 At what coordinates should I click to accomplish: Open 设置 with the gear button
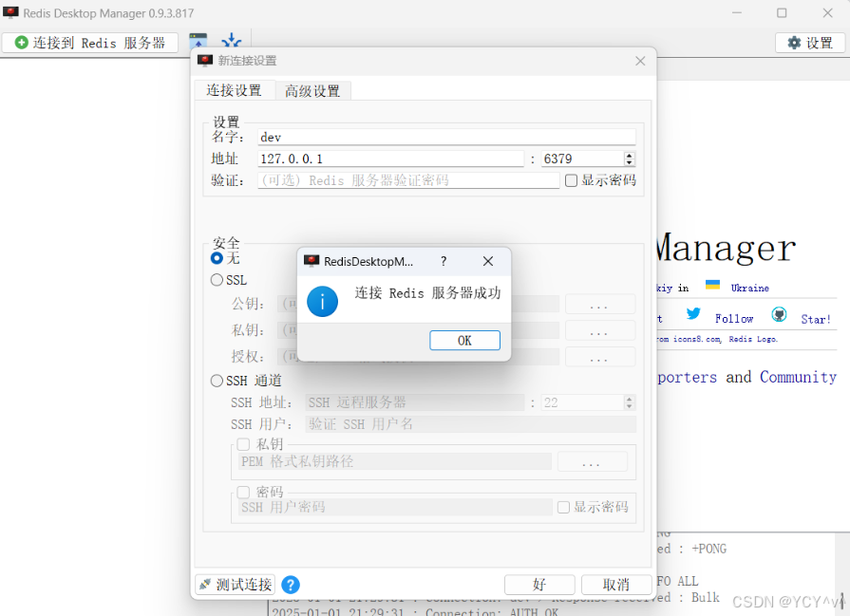810,43
